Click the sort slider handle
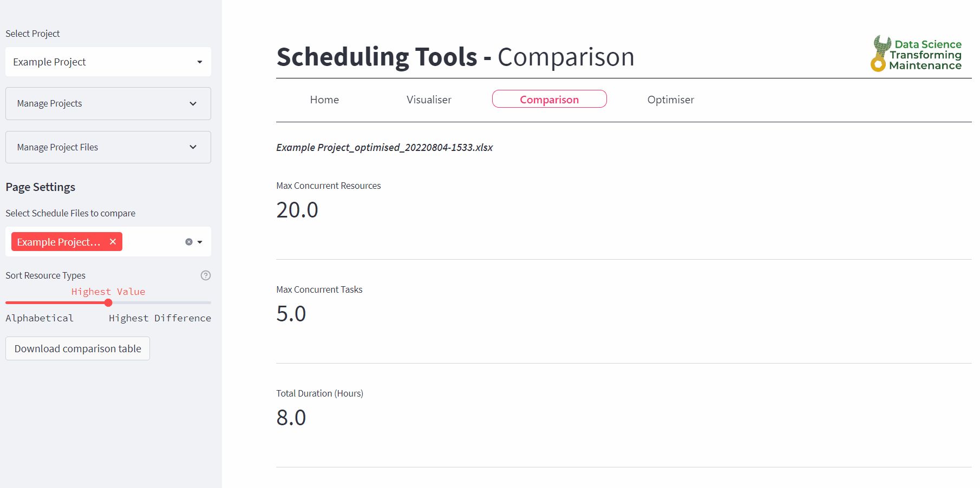 coord(108,303)
